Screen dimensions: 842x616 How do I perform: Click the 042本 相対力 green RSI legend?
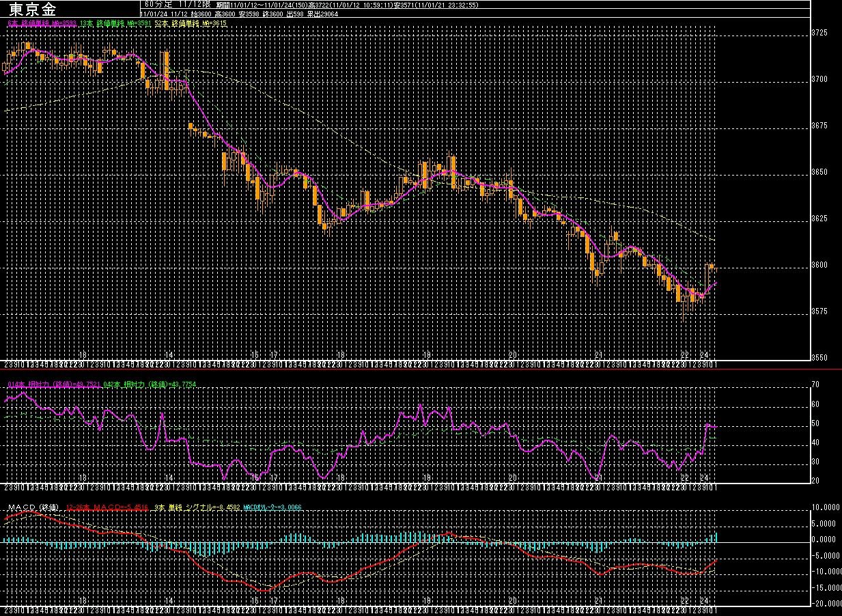coord(150,385)
